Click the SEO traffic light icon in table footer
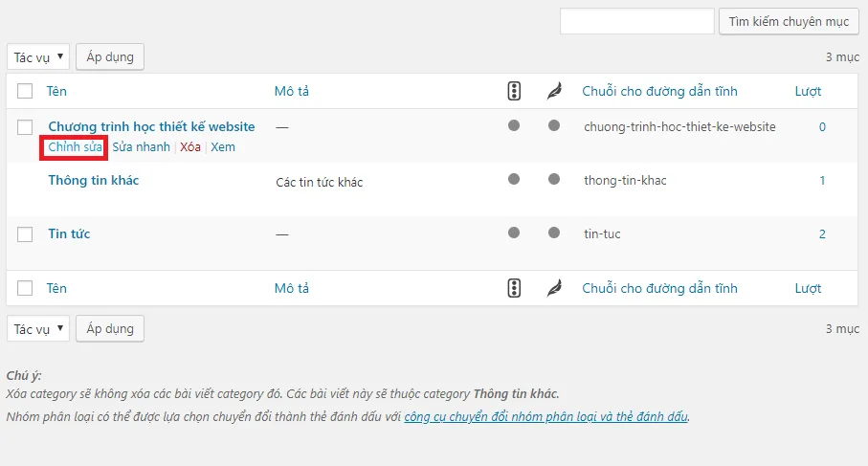This screenshot has height=466, width=868. pos(514,288)
